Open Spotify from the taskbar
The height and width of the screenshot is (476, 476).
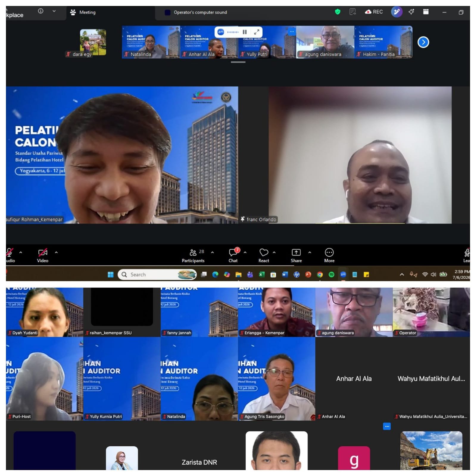[x=331, y=274]
